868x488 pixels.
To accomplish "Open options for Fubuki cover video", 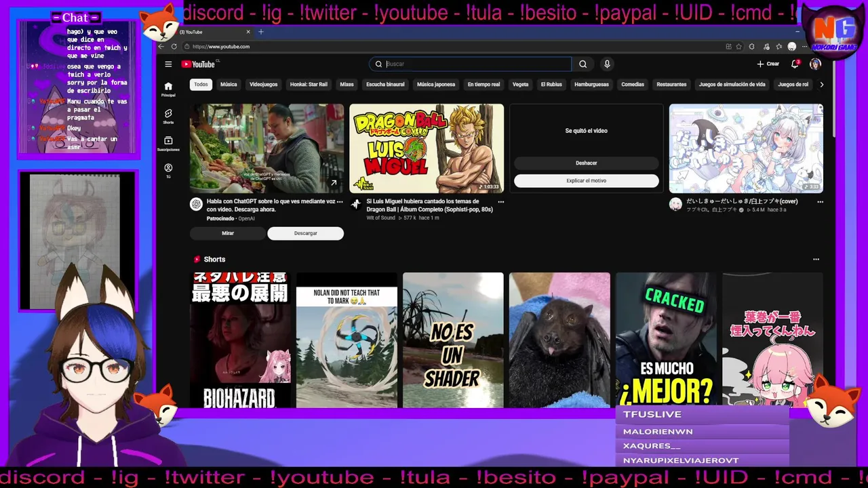I will [820, 202].
